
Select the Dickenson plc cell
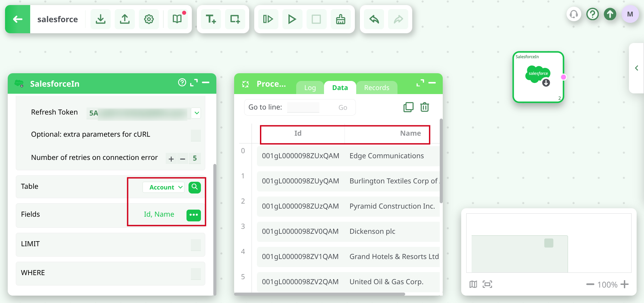click(372, 231)
